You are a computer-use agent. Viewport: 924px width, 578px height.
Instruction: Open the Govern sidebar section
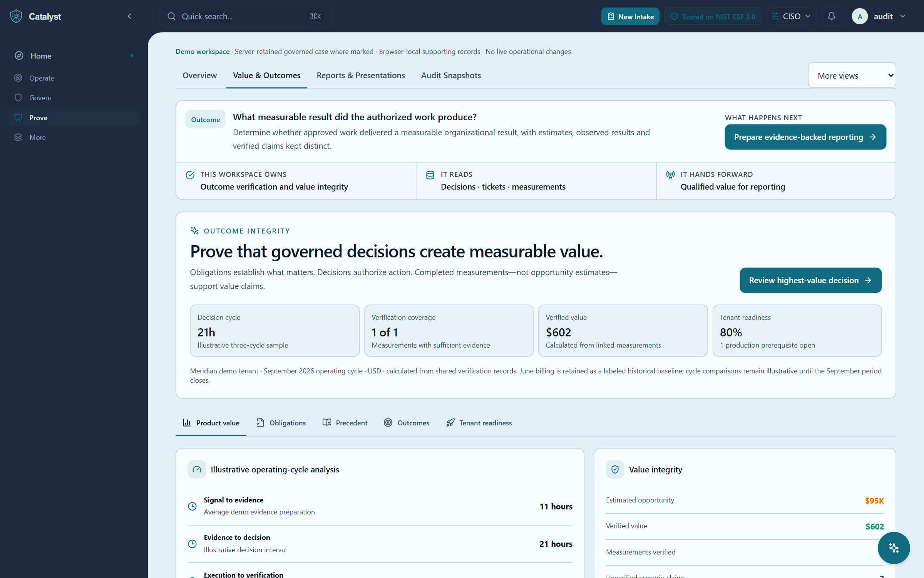pos(74,97)
